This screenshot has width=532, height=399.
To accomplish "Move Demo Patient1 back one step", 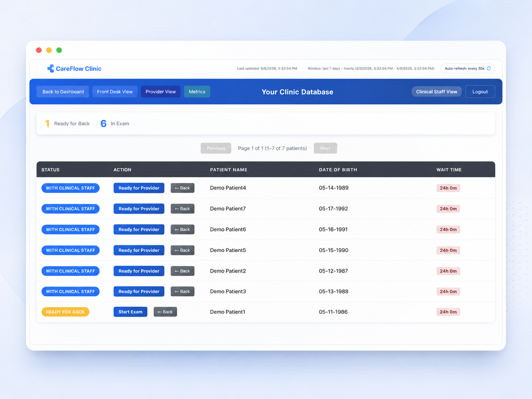I will (165, 312).
